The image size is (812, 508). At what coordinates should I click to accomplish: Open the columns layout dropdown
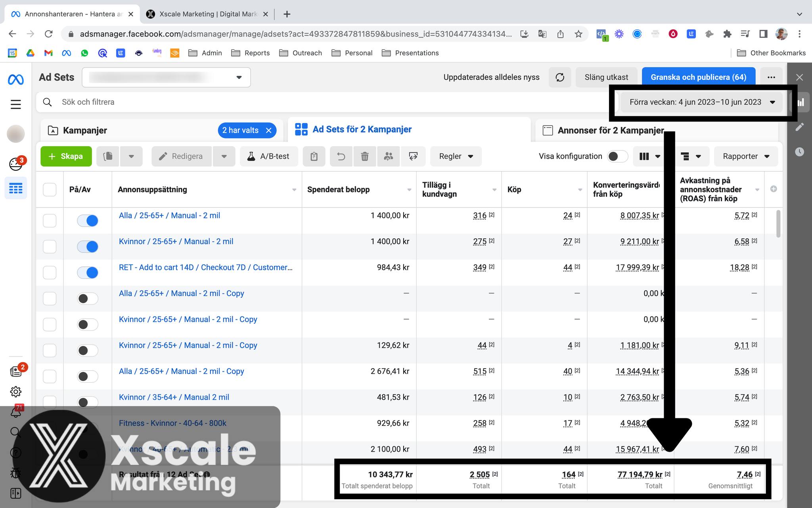650,156
